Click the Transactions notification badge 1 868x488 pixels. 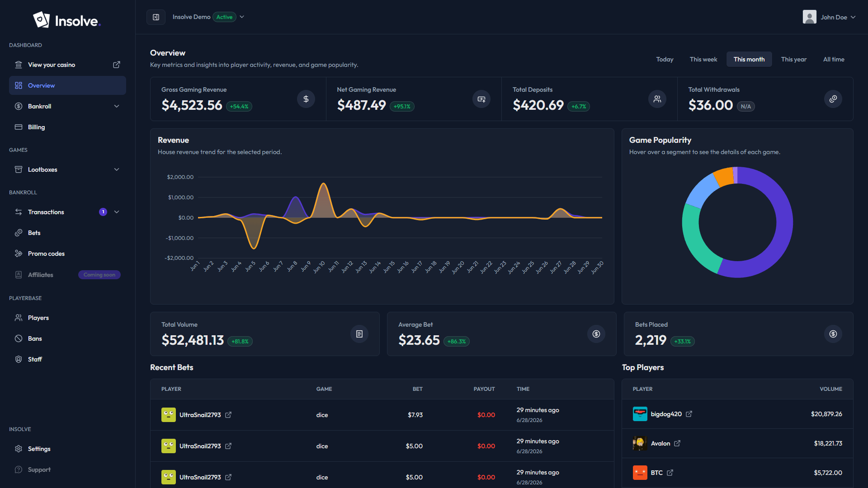point(103,212)
